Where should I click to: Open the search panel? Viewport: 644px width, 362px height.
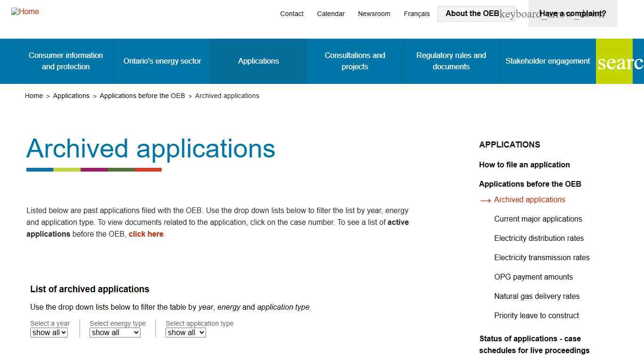tap(614, 61)
